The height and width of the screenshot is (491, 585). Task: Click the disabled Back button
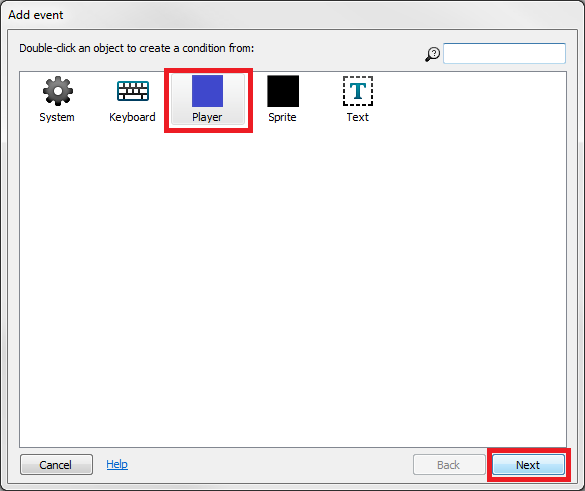point(449,465)
